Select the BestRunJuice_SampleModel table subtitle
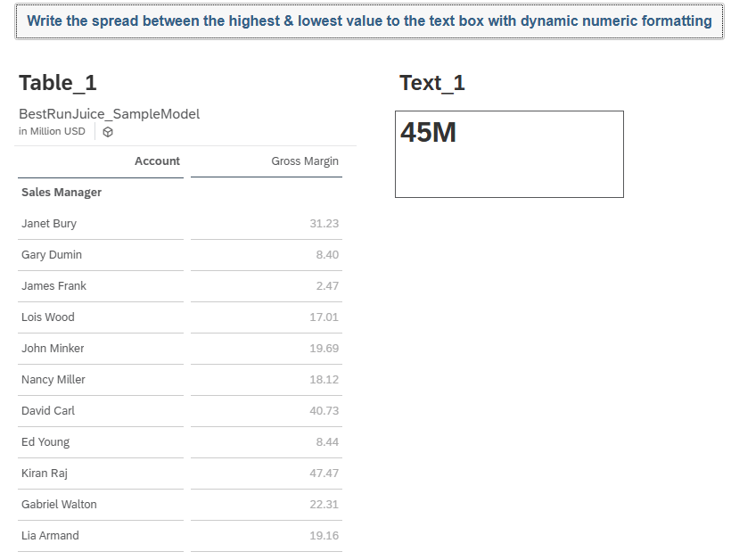 [x=109, y=114]
